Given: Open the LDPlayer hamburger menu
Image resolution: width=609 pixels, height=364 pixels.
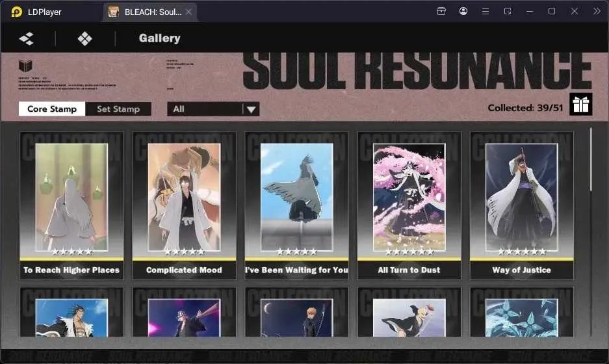Looking at the screenshot, I should click(x=485, y=11).
